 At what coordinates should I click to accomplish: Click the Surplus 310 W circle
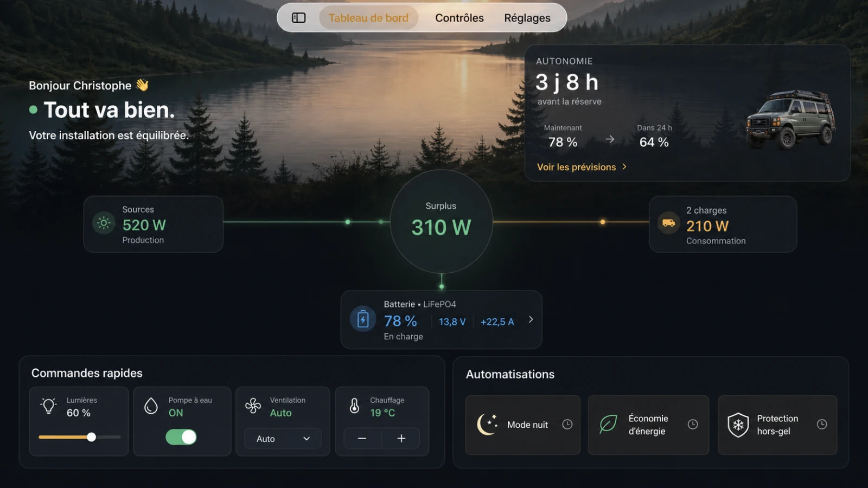[442, 221]
